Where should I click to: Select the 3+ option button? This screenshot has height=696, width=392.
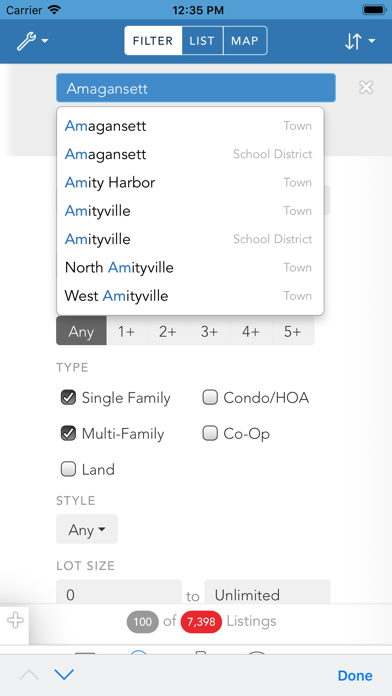209,331
